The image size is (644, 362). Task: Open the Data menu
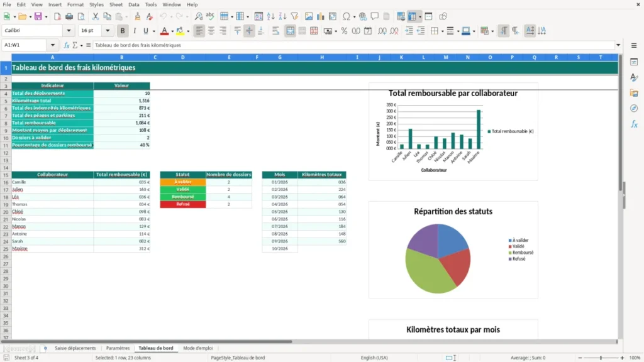pyautogui.click(x=133, y=4)
